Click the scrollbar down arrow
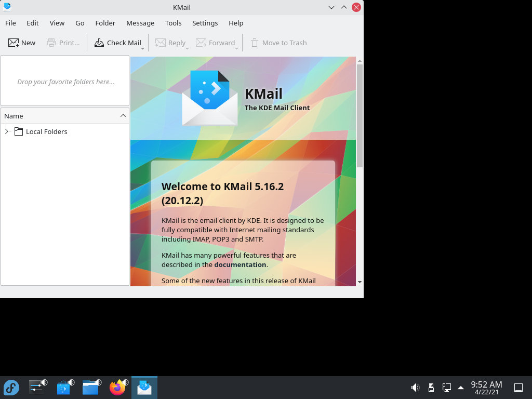This screenshot has width=532, height=399. pos(360,282)
